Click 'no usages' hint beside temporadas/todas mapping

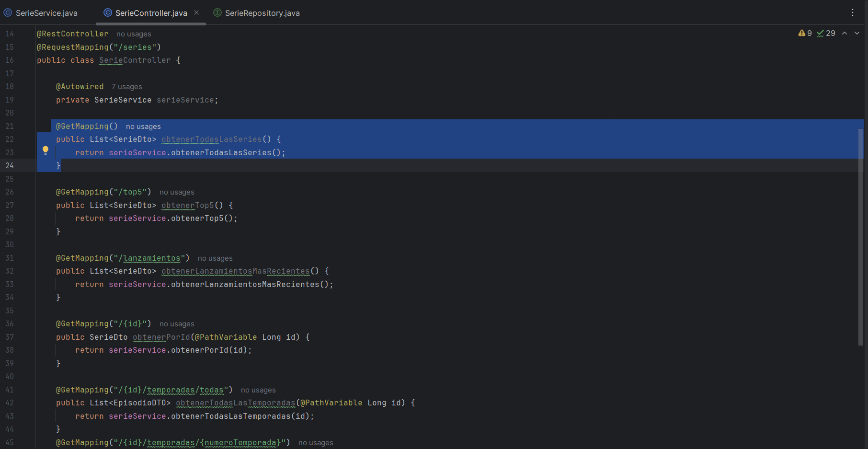point(258,390)
